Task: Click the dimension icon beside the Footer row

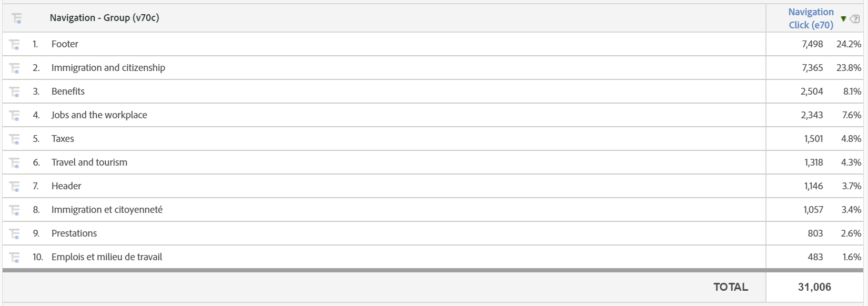Action: click(16, 44)
